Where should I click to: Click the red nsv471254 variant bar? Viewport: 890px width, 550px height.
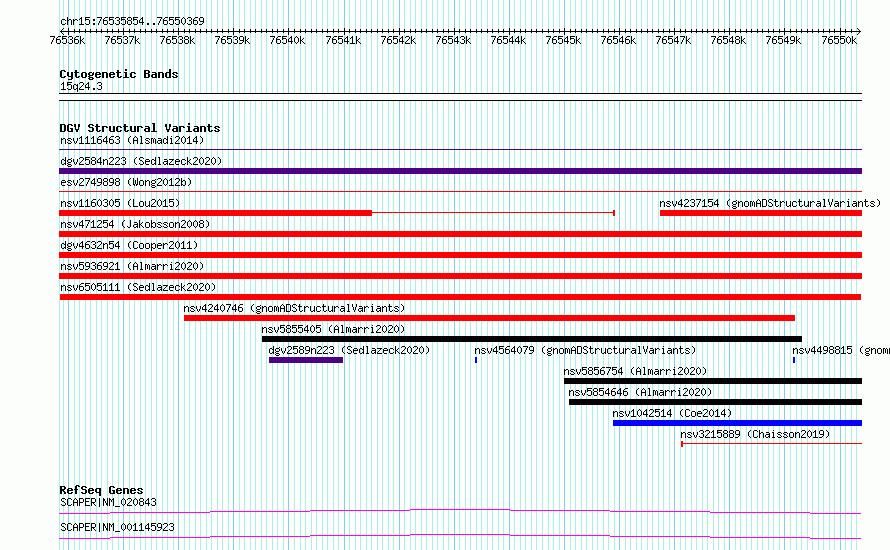tap(460, 234)
